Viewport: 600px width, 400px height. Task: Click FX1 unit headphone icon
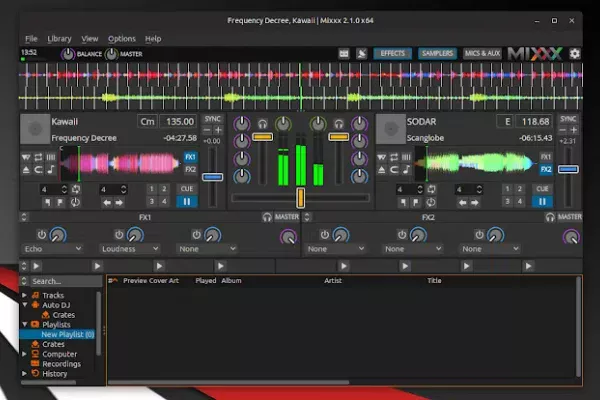pos(267,217)
